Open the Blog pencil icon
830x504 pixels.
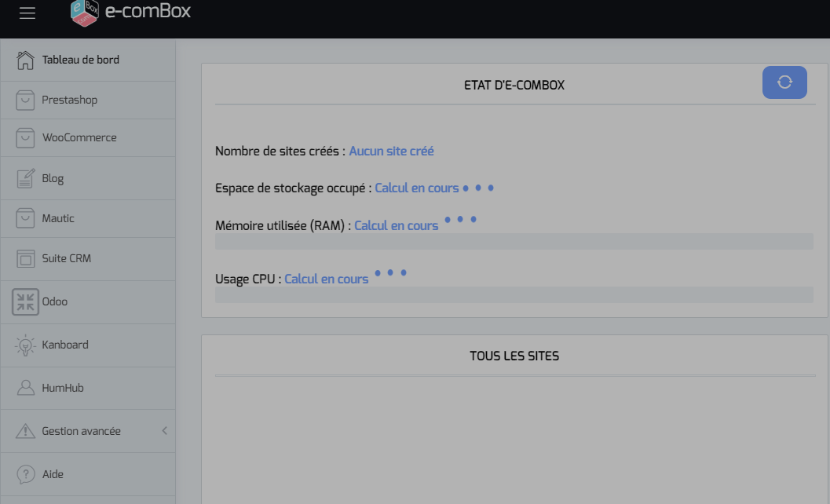click(26, 178)
